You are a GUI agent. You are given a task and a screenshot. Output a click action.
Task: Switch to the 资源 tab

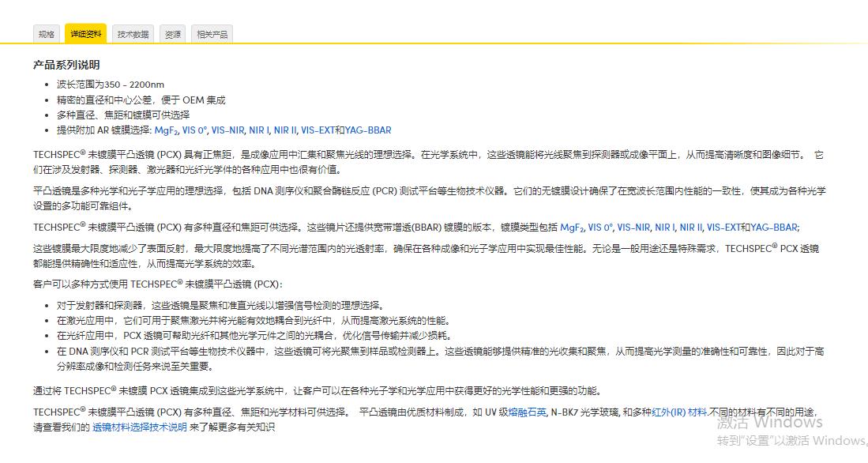(173, 33)
